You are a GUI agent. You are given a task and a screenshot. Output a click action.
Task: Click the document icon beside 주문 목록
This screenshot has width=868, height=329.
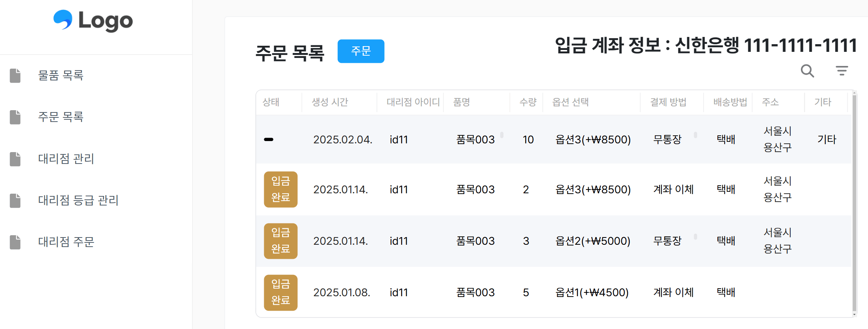[15, 117]
